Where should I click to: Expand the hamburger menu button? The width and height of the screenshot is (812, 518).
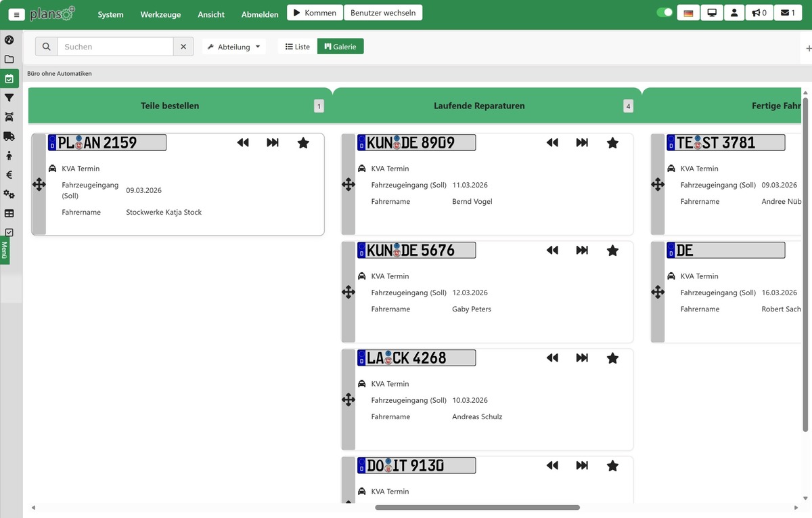16,14
